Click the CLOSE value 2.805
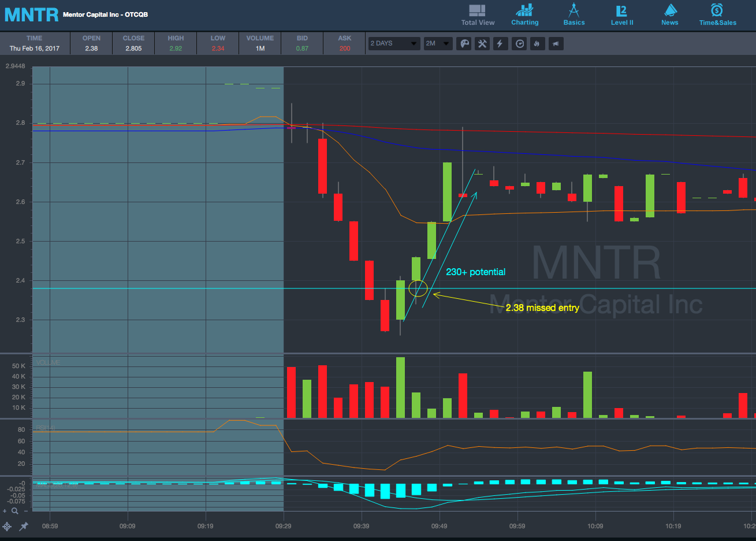 133,49
